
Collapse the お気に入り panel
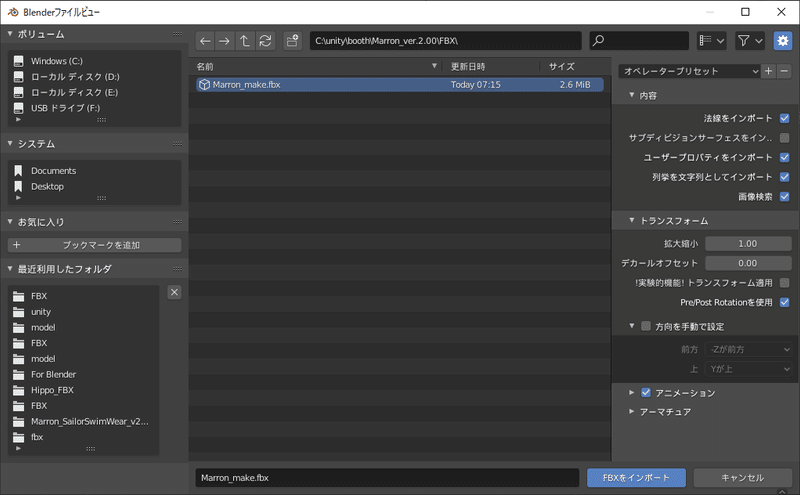pyautogui.click(x=10, y=221)
